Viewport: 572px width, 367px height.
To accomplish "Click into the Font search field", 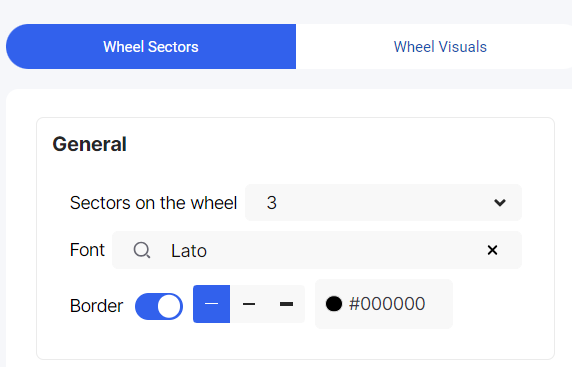I will pos(317,250).
